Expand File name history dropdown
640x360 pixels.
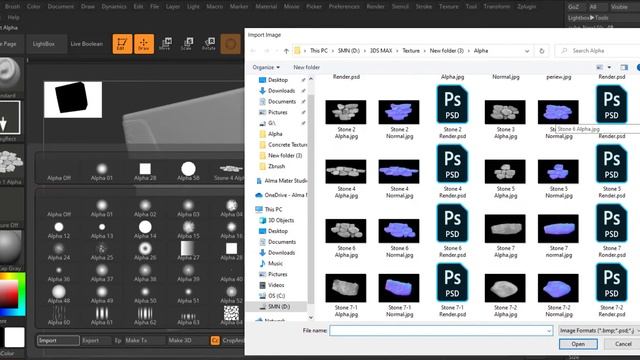pos(549,331)
